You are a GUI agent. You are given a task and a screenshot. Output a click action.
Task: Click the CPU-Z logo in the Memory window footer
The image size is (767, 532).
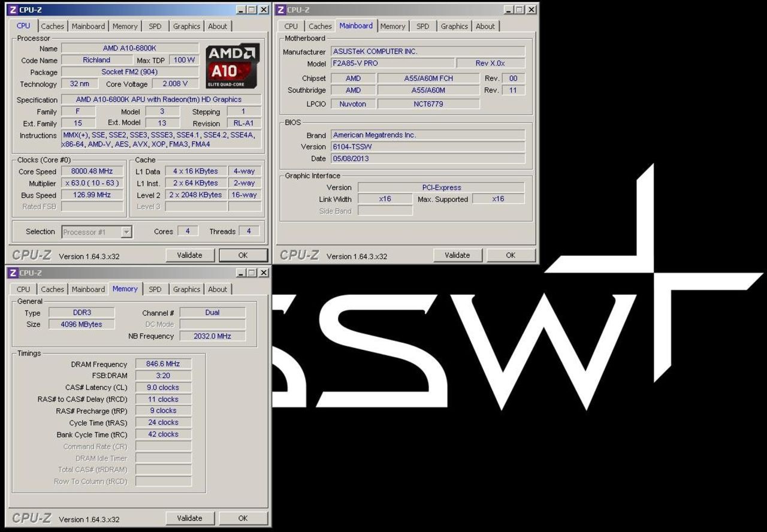pos(30,518)
